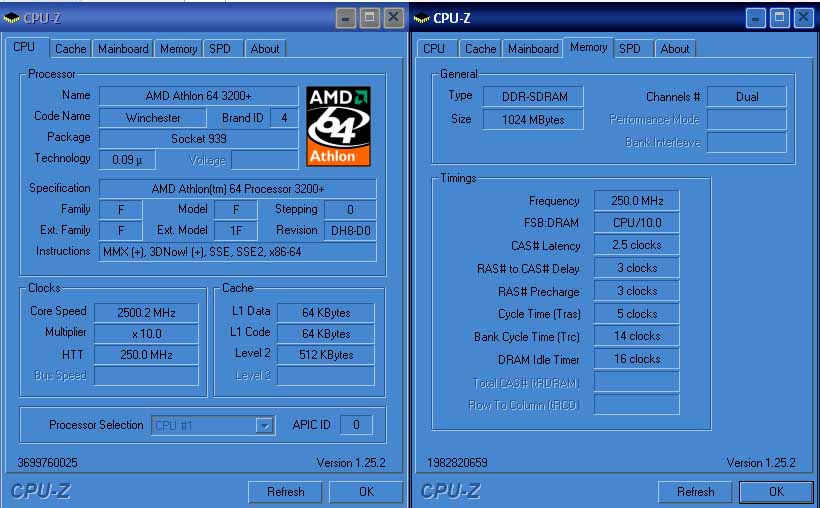Screen dimensions: 820x508
Task: Click the Code Name field 'Winchester'
Action: 153,118
